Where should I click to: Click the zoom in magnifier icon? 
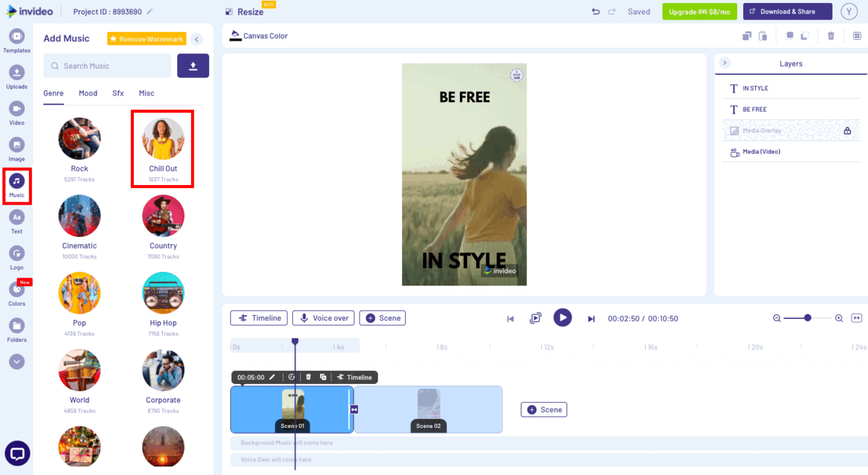coord(839,318)
